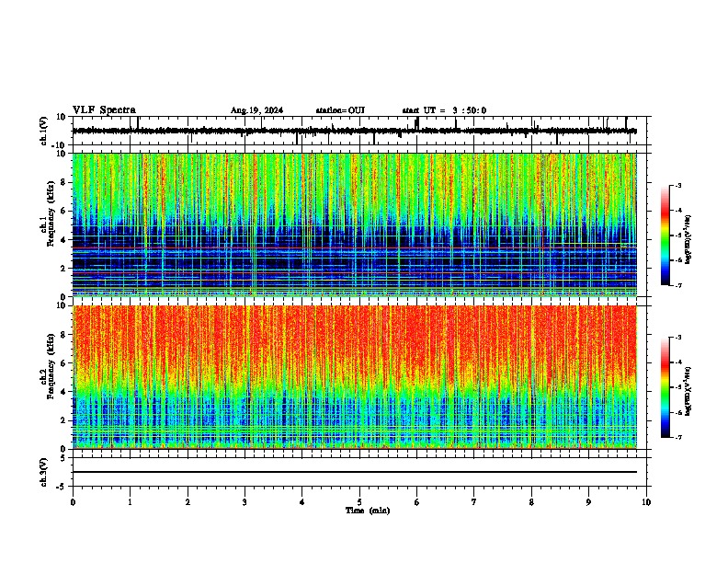Click the time axis tick label 2
The width and height of the screenshot is (728, 563).
coord(188,502)
